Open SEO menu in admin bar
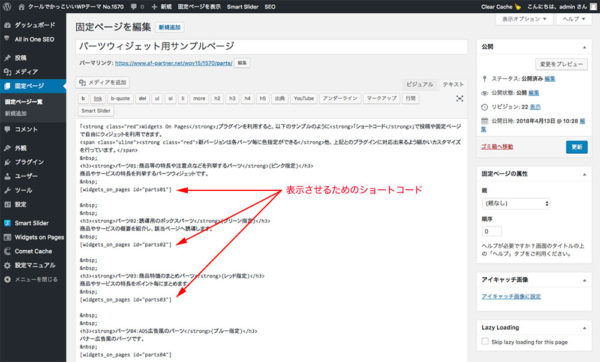The width and height of the screenshot is (600, 362). [270, 7]
